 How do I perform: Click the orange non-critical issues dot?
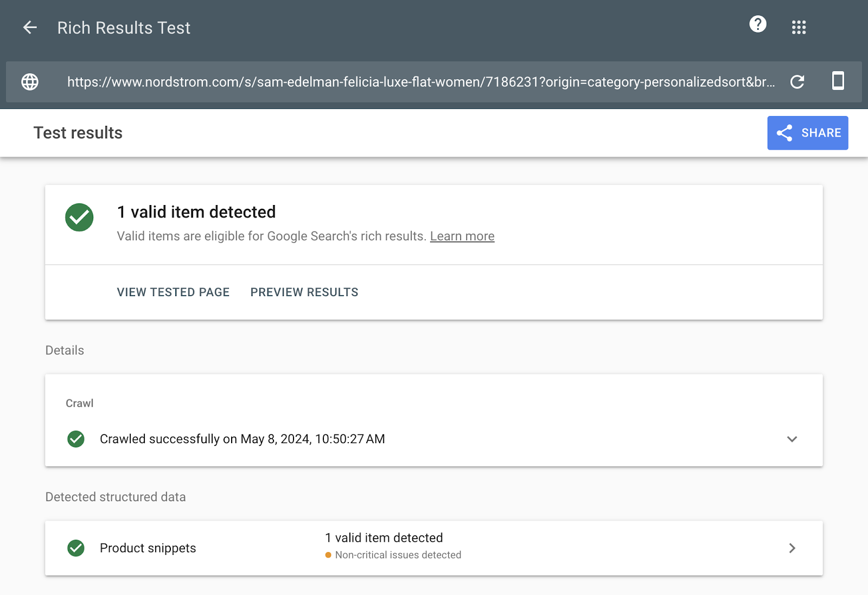pyautogui.click(x=328, y=555)
